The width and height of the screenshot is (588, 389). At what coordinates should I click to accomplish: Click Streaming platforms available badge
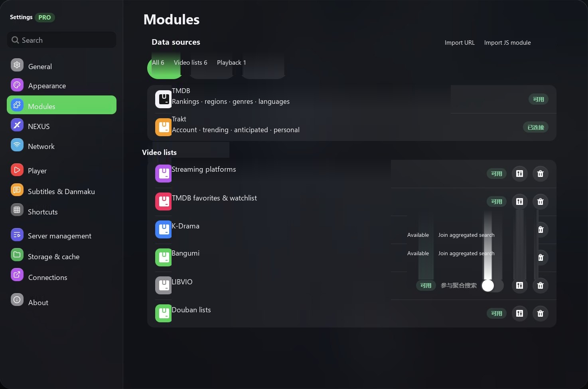pyautogui.click(x=497, y=174)
